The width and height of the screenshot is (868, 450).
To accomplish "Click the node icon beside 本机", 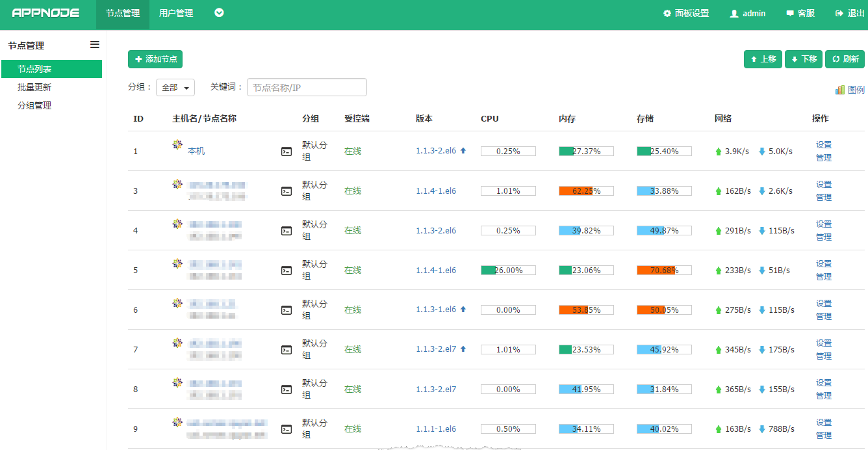I will click(x=177, y=144).
